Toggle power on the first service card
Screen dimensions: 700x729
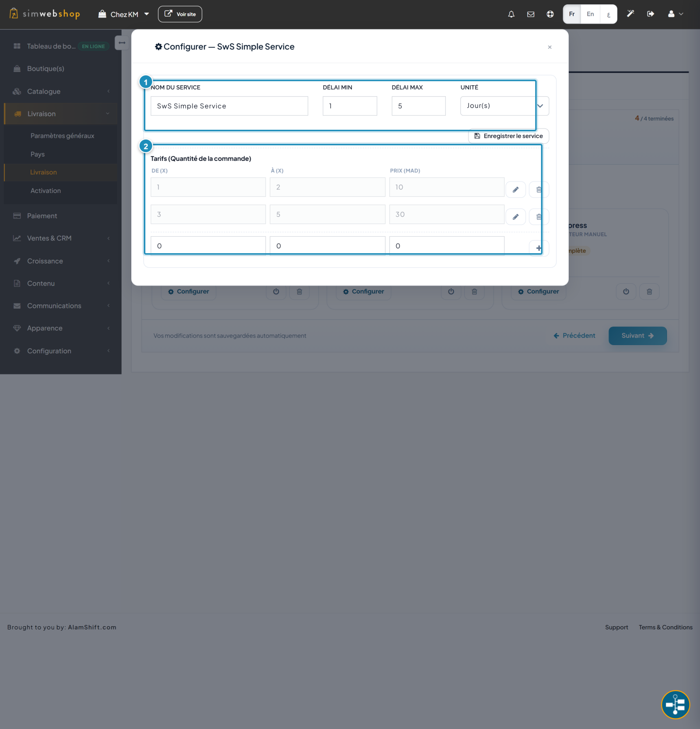(276, 292)
